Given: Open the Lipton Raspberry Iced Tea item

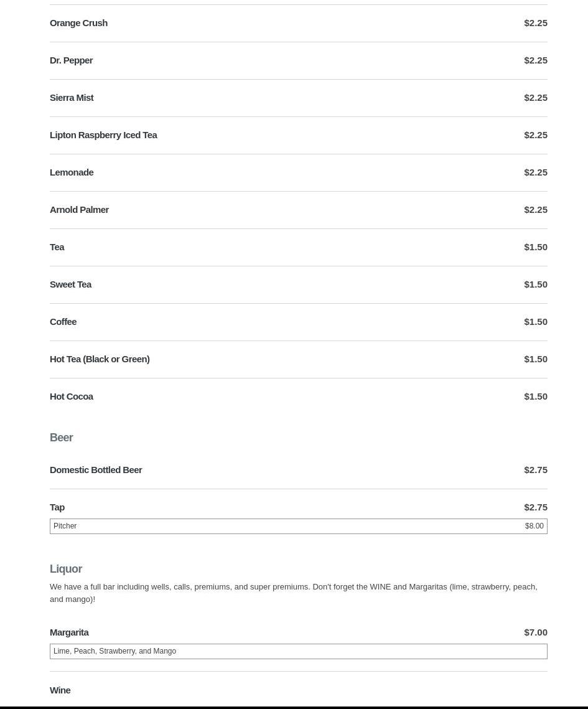Looking at the screenshot, I should click(103, 135).
